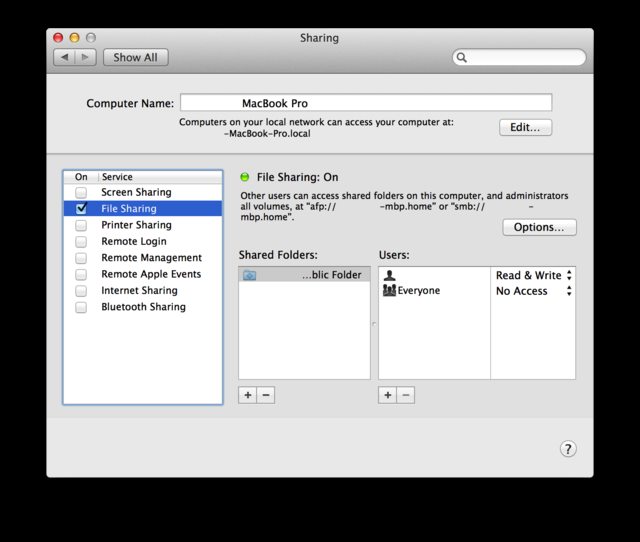Click into the search field
The height and width of the screenshot is (542, 640).
[519, 57]
